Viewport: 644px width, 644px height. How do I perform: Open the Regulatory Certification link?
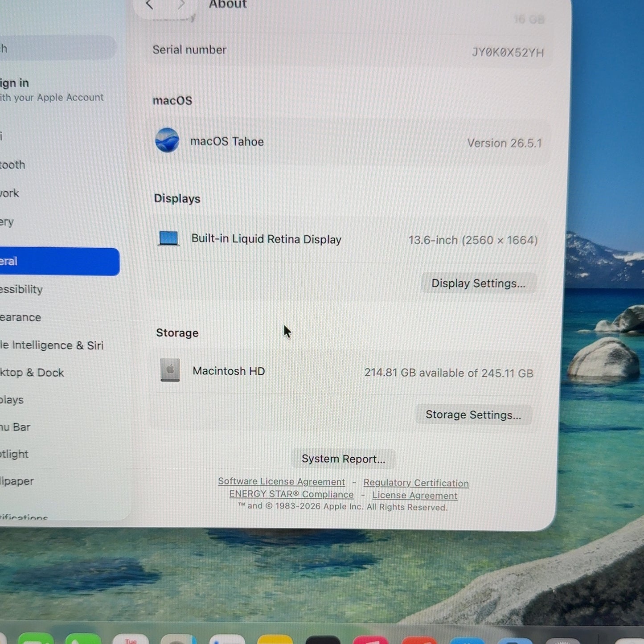coord(416,483)
